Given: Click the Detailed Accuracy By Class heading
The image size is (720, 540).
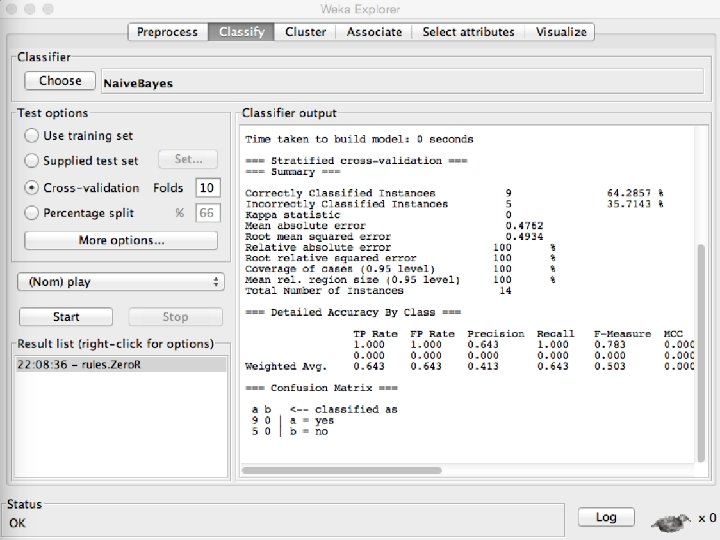Looking at the screenshot, I should point(353,312).
